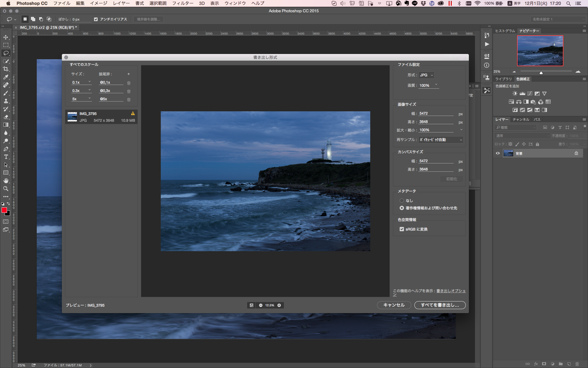Open the 再サンプル resample method dropdown
Viewport: 588px width, 368px height.
point(441,140)
